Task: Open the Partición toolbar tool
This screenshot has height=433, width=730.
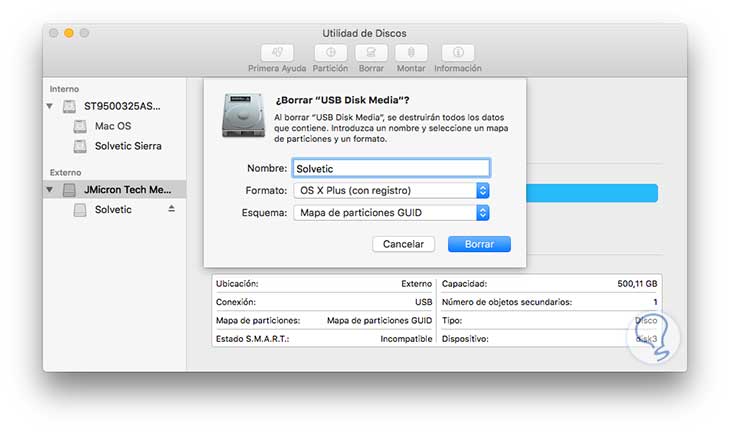Action: [331, 52]
